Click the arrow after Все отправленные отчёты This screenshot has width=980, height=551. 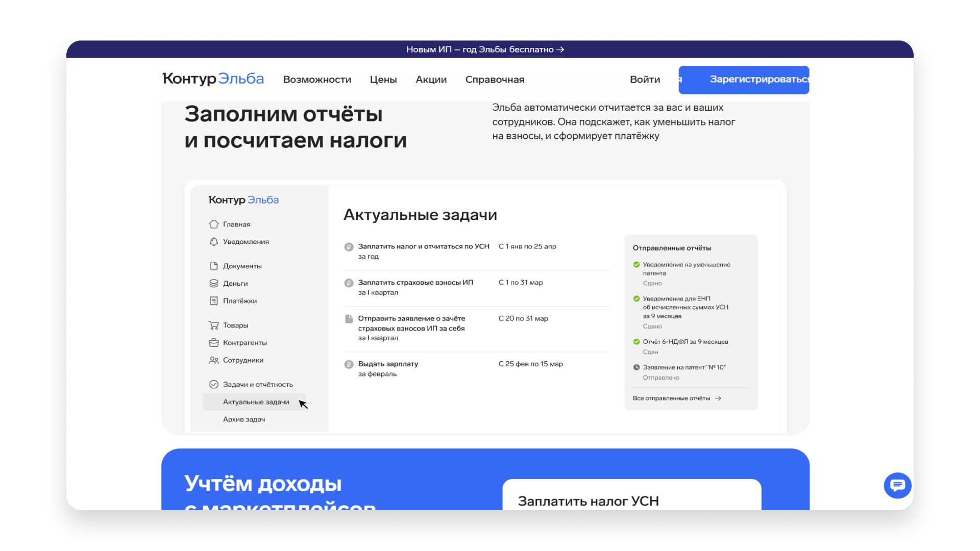click(718, 398)
